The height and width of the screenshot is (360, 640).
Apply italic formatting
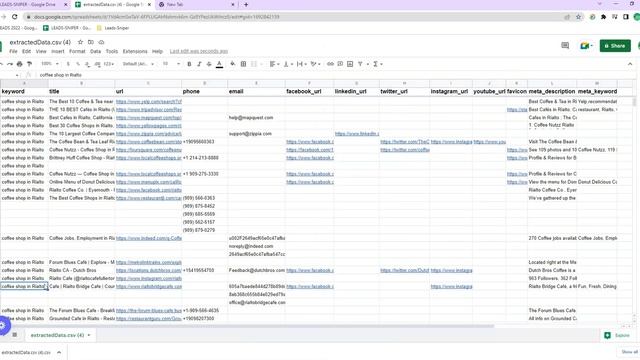199,64
